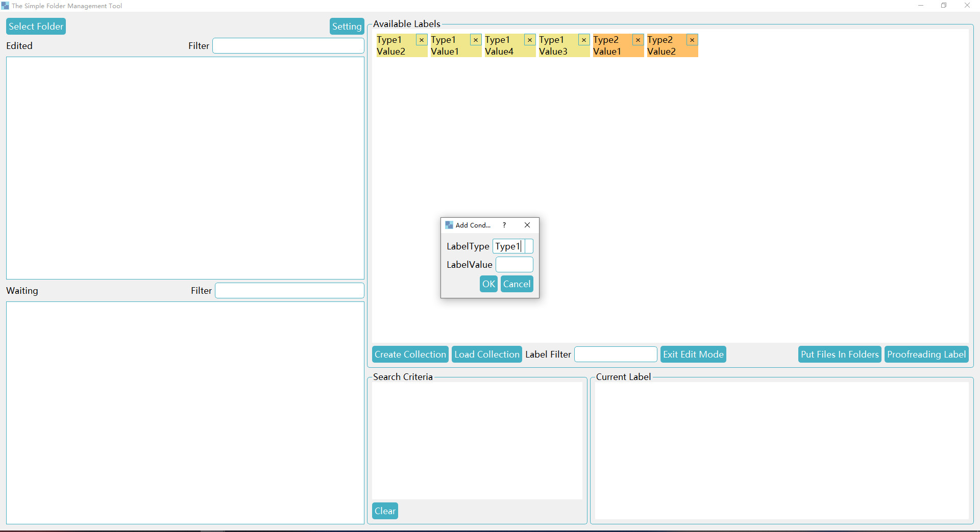The width and height of the screenshot is (980, 532).
Task: Start Proofreading Label
Action: (x=926, y=354)
